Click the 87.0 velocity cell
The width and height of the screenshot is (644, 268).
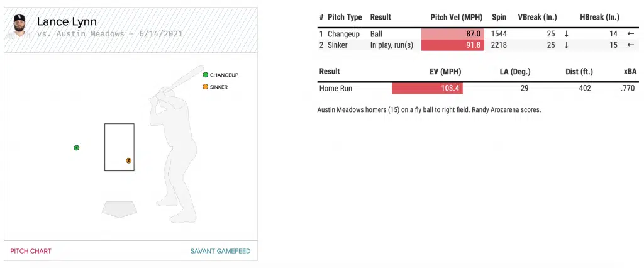click(x=452, y=34)
